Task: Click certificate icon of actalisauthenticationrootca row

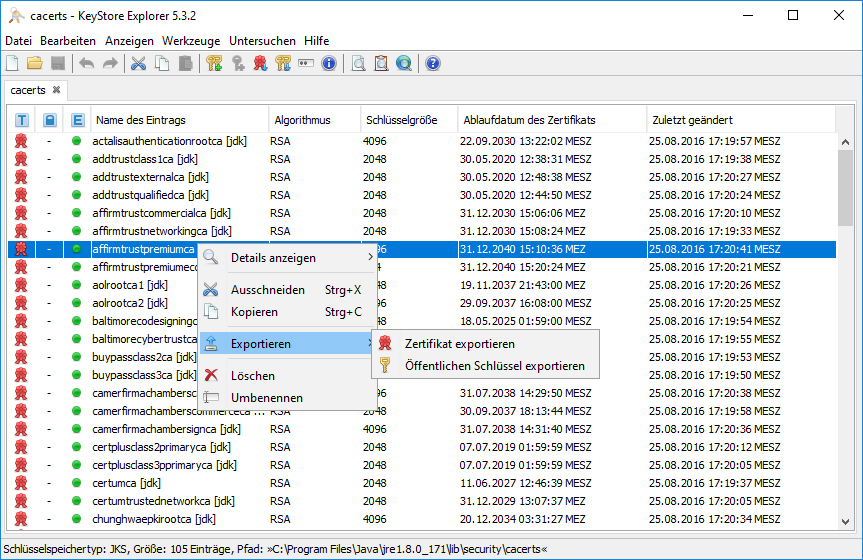Action: (x=21, y=141)
